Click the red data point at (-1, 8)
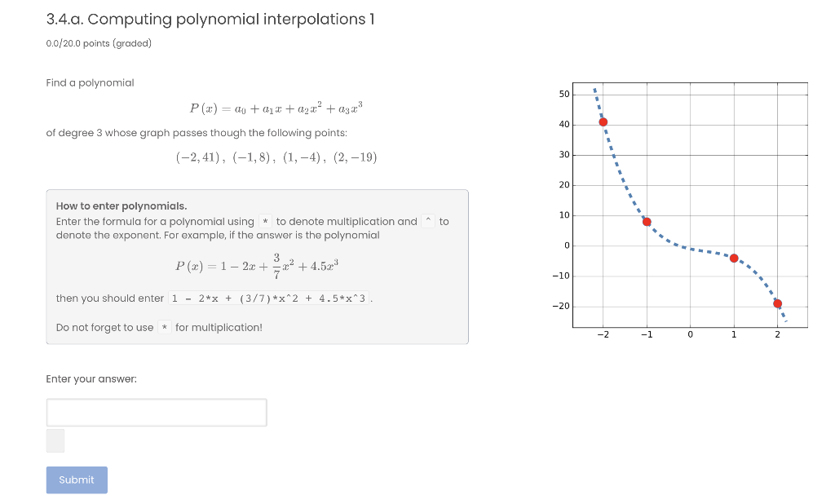The height and width of the screenshot is (504, 835). pos(647,221)
